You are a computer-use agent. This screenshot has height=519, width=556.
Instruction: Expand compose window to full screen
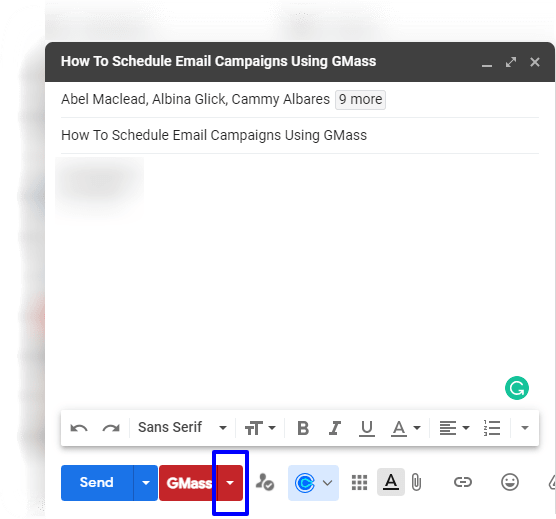(511, 62)
